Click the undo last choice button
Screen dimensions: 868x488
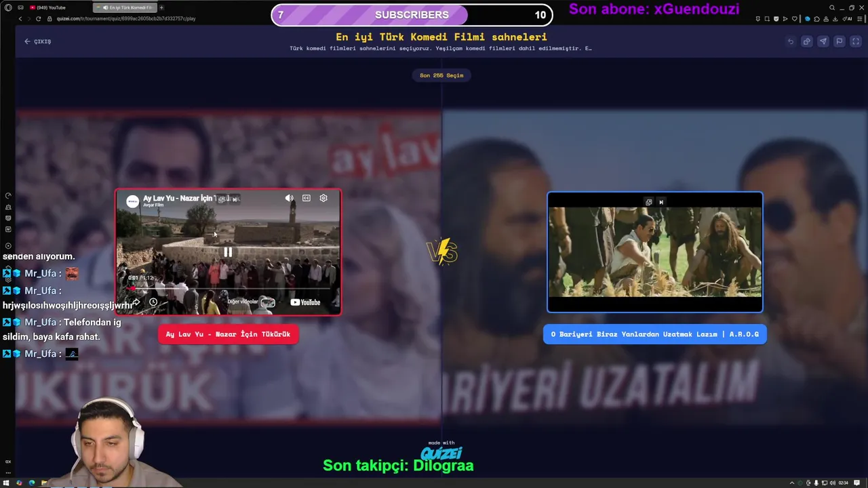[x=790, y=41]
